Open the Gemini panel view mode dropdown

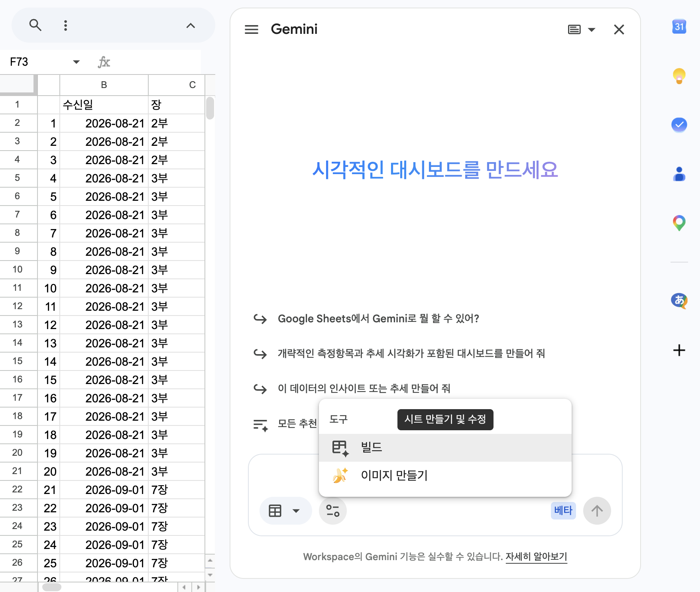point(581,29)
